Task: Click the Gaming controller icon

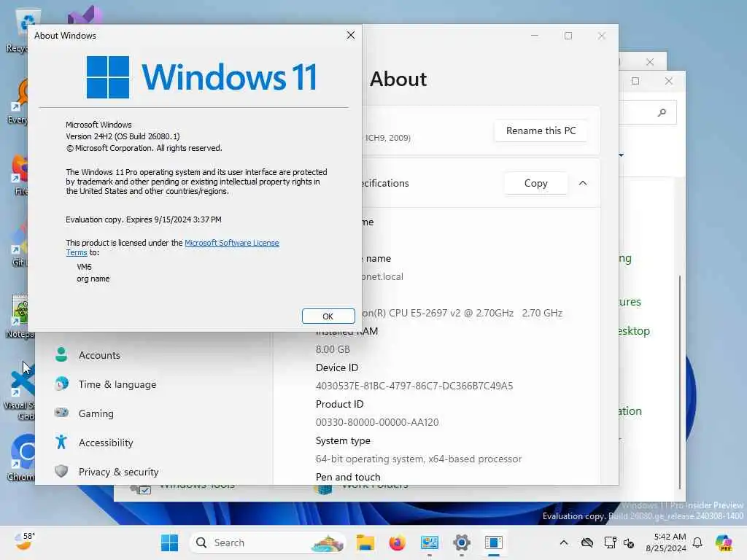Action: coord(61,413)
